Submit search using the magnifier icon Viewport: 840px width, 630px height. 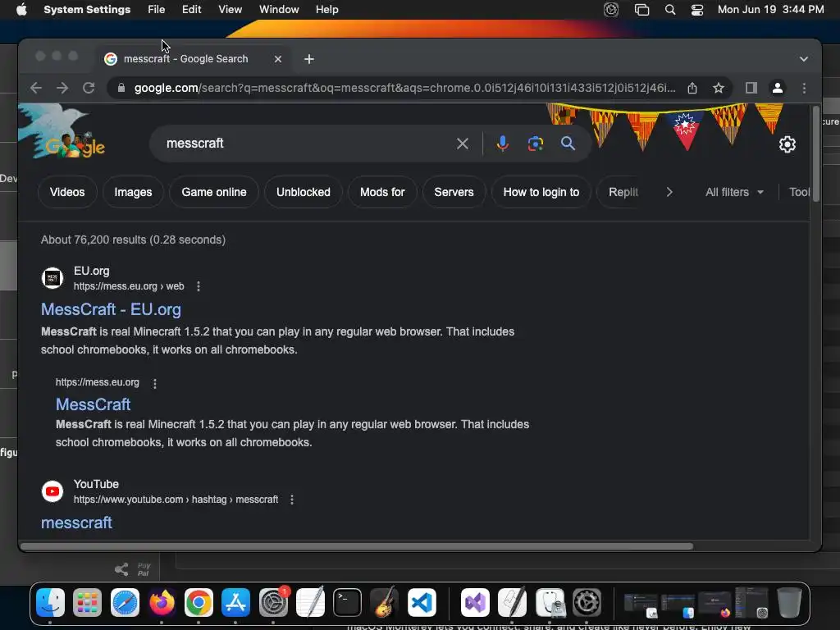click(x=568, y=144)
